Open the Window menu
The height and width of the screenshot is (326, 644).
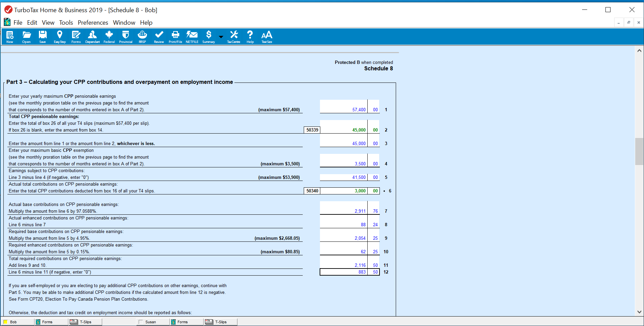pyautogui.click(x=124, y=23)
